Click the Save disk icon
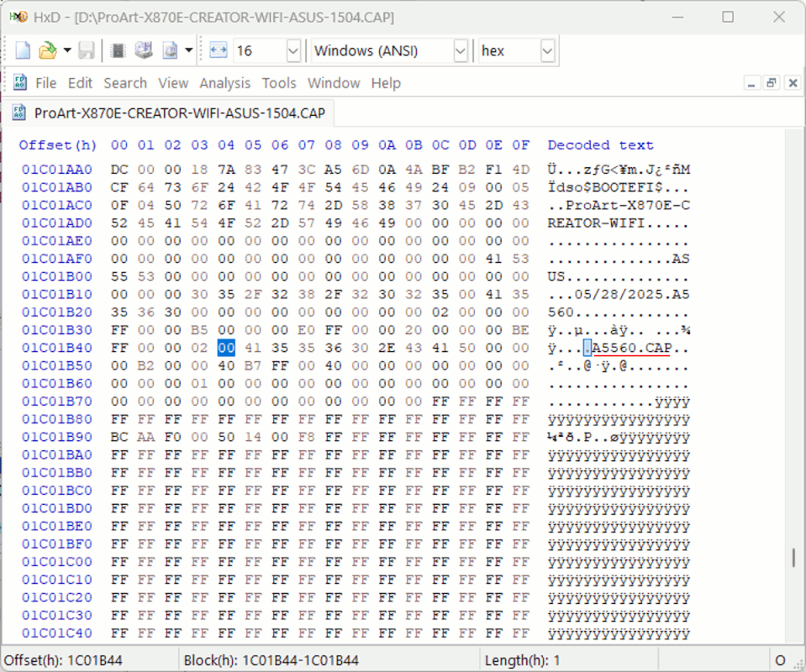Image resolution: width=806 pixels, height=672 pixels. 86,51
